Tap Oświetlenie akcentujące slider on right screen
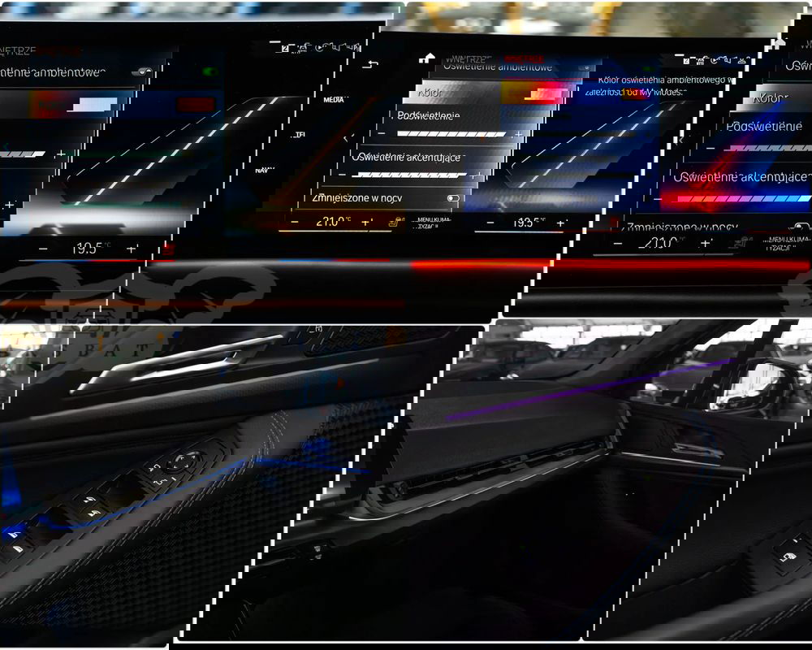Viewport: 812px width, 650px height. (x=735, y=197)
